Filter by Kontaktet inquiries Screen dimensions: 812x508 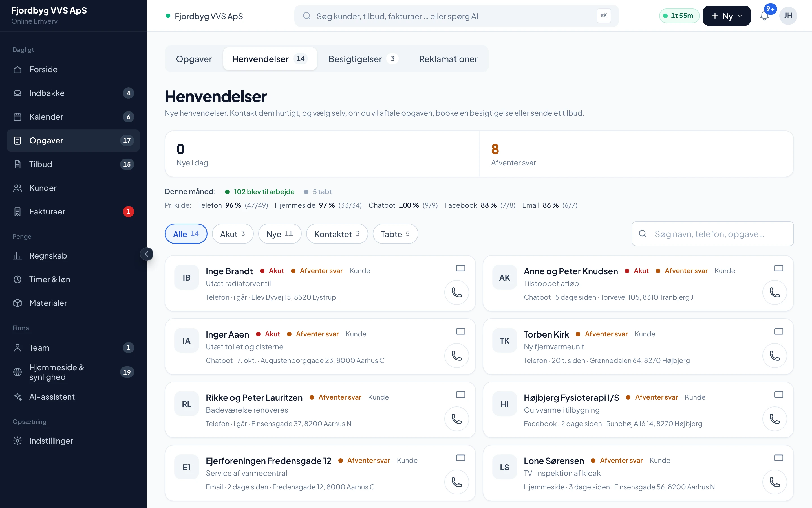point(337,234)
